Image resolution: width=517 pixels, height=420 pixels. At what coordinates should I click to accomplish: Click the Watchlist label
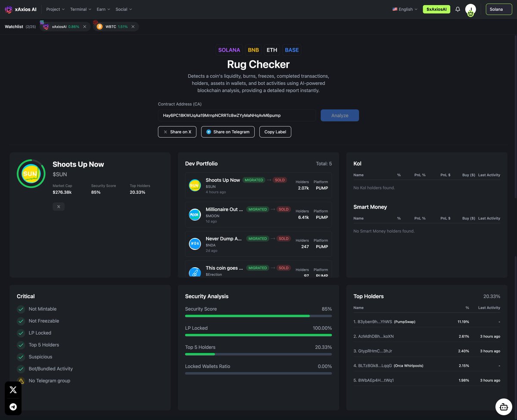point(14,27)
